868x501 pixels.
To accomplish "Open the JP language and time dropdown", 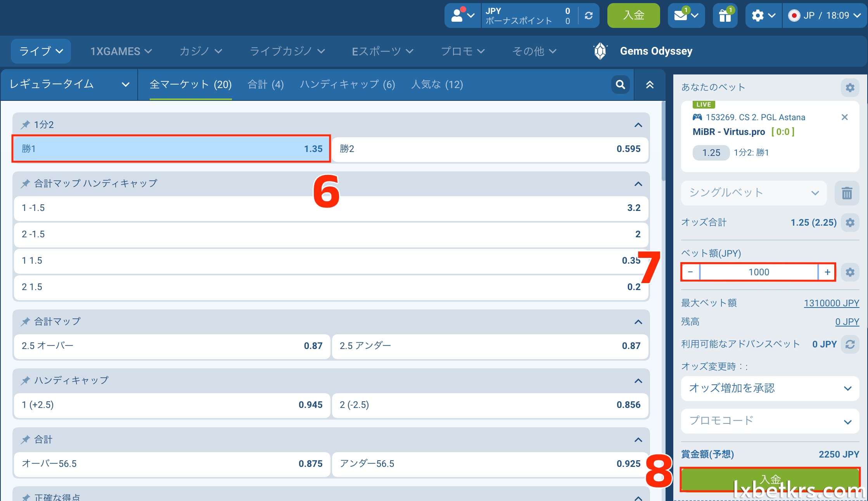I will coord(825,16).
